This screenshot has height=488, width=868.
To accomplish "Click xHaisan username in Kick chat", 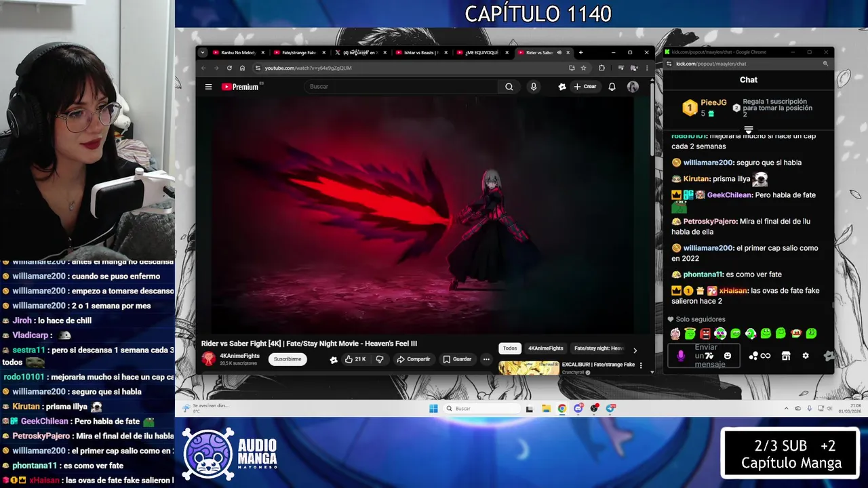I will pyautogui.click(x=733, y=291).
